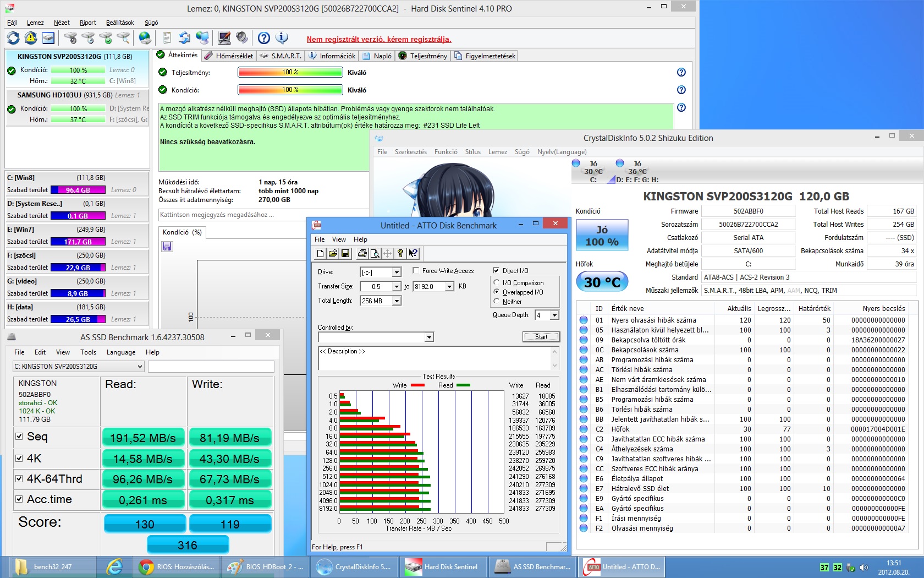Click the refresh-with-warning icon in Sentinel toolbar
Screen dimensions: 924x578
pos(31,38)
